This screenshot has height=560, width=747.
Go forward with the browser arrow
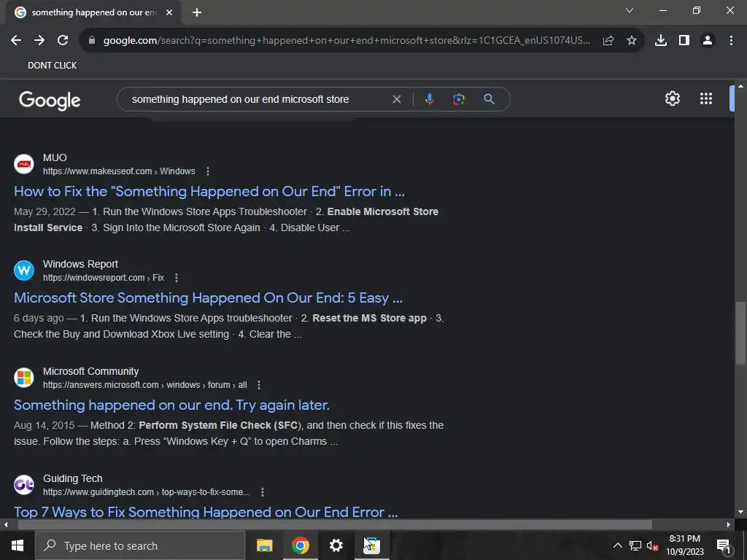pyautogui.click(x=39, y=41)
